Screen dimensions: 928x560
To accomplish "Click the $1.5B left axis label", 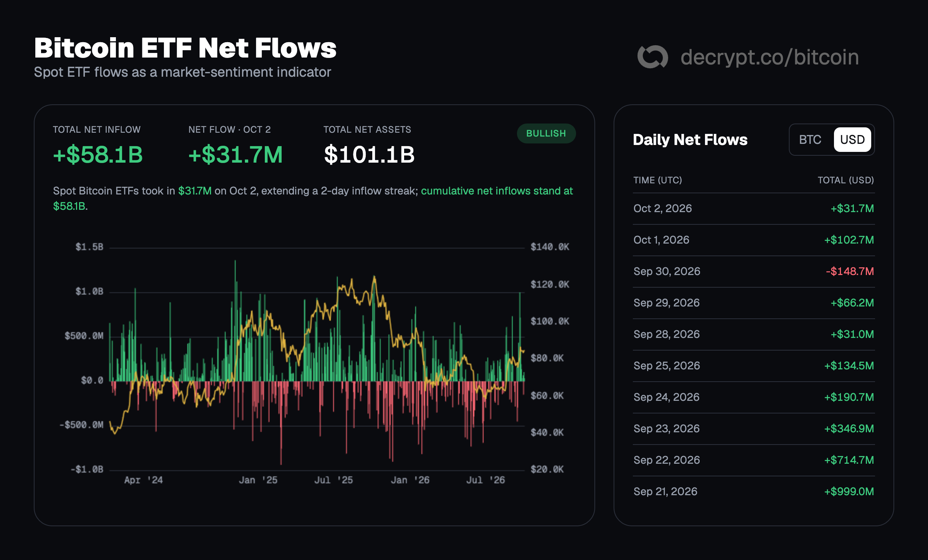I will (x=89, y=247).
